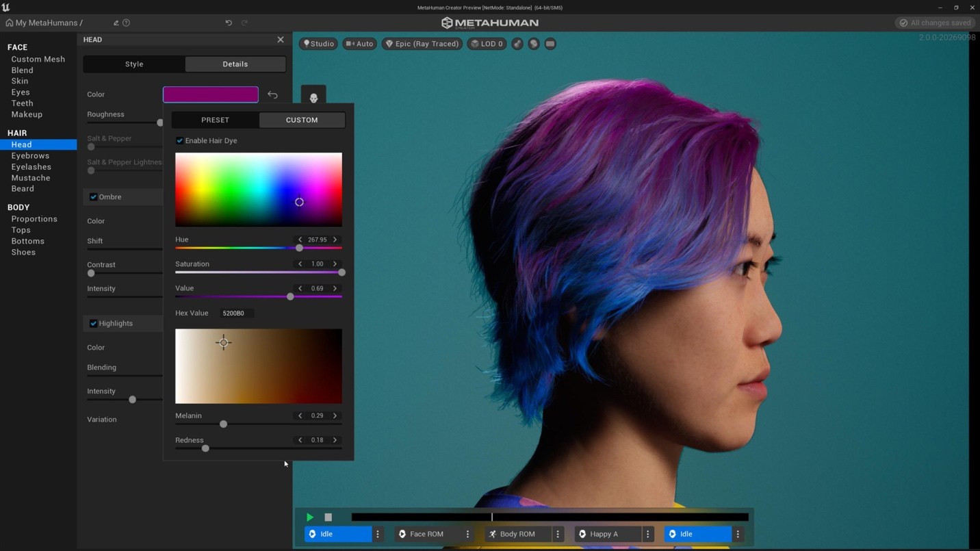
Task: Click the Epic (Ray Traced) quality badge
Action: [x=422, y=44]
